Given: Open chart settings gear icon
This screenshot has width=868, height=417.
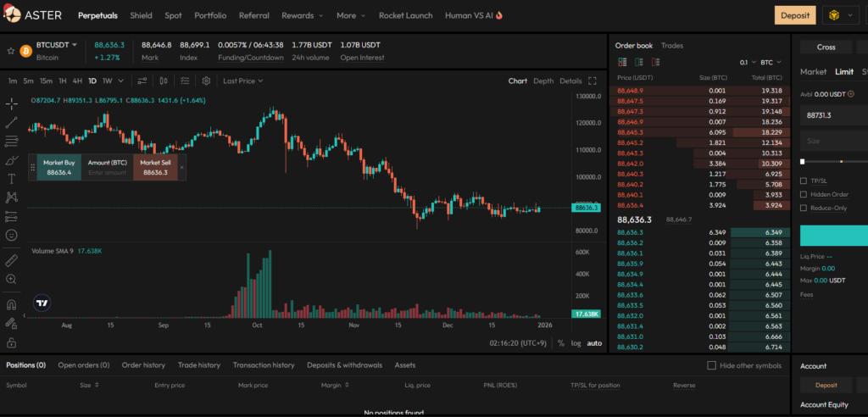Looking at the screenshot, I should click(206, 81).
